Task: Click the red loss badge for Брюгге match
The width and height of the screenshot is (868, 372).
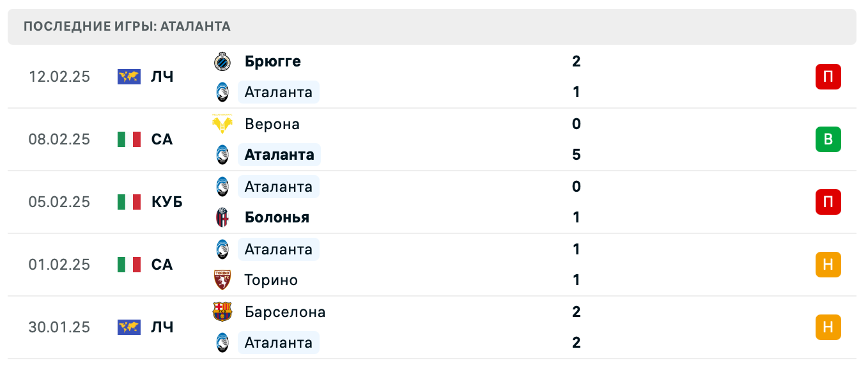Action: click(828, 77)
